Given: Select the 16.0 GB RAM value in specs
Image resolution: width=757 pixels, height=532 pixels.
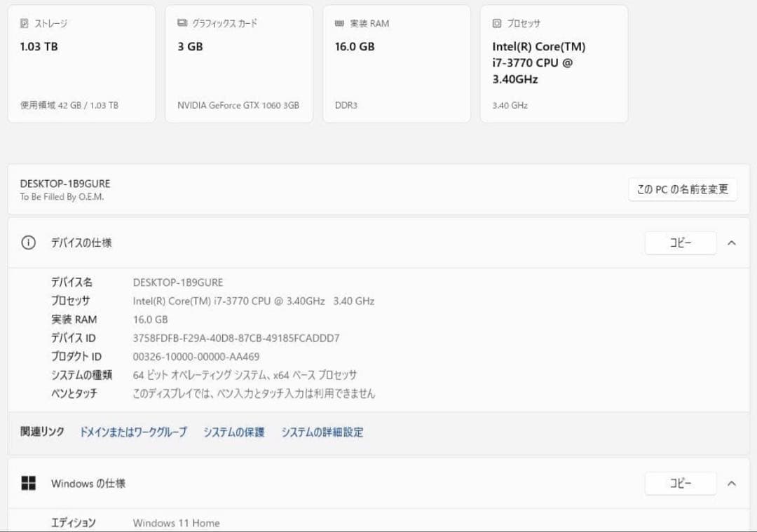Looking at the screenshot, I should click(x=151, y=320).
